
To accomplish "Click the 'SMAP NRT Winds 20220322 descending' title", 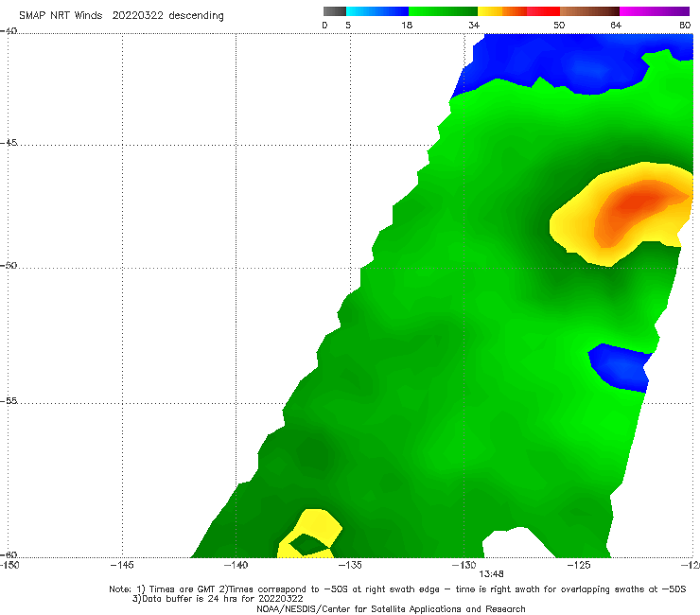I will (x=121, y=16).
